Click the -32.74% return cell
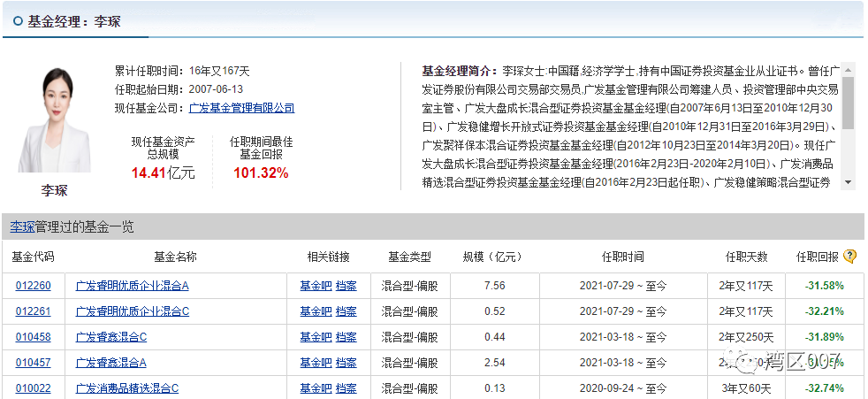868x399 pixels. click(x=825, y=387)
